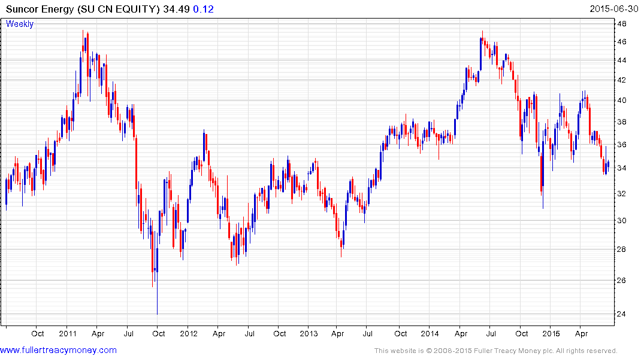Click the price change value 0.12
This screenshot has width=644, height=359.
pos(203,9)
